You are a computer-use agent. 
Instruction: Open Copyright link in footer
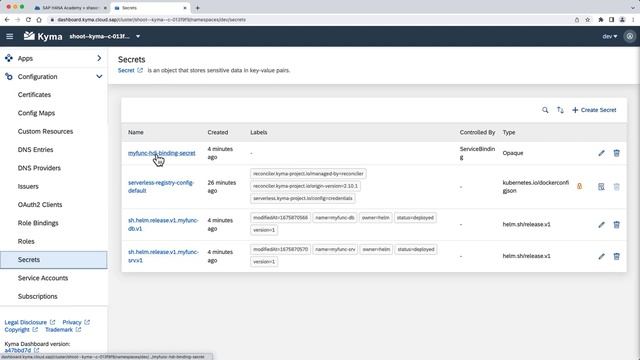coord(21,330)
